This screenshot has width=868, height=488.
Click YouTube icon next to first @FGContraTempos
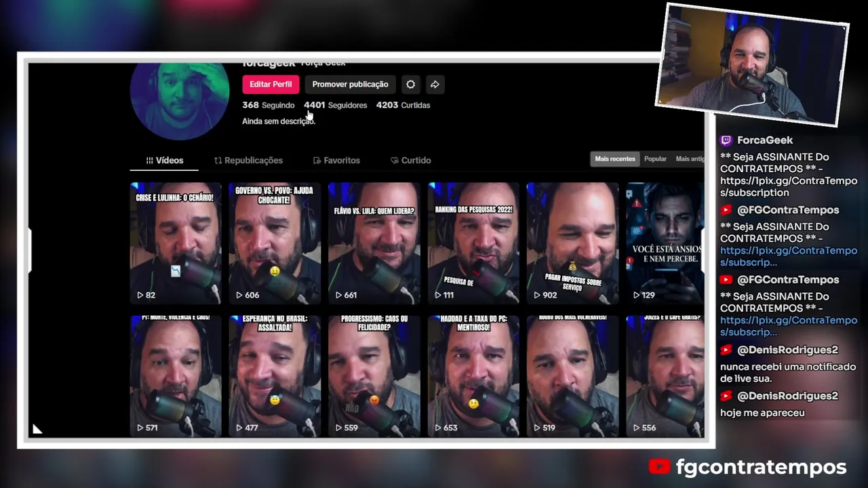[726, 210]
